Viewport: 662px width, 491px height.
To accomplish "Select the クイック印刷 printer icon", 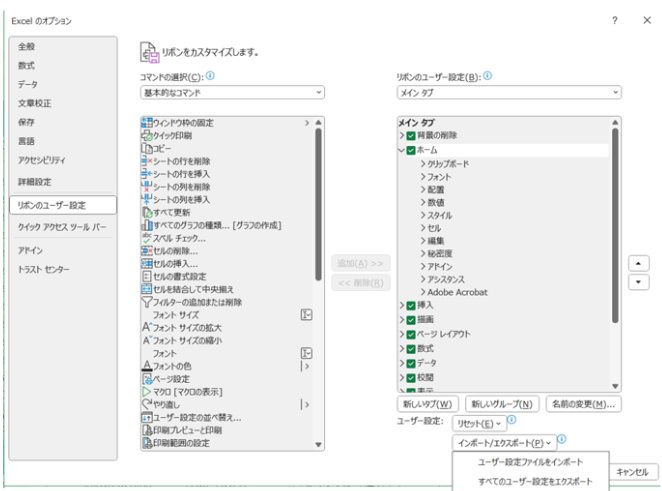I will tap(146, 135).
